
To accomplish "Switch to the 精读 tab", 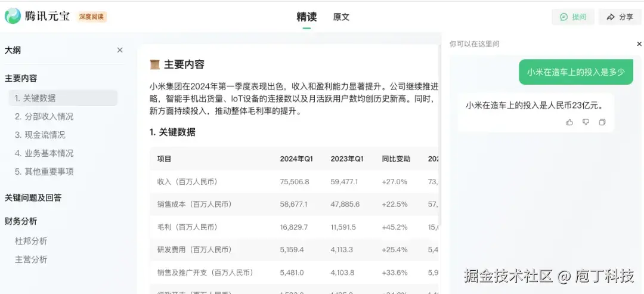I will coord(306,17).
